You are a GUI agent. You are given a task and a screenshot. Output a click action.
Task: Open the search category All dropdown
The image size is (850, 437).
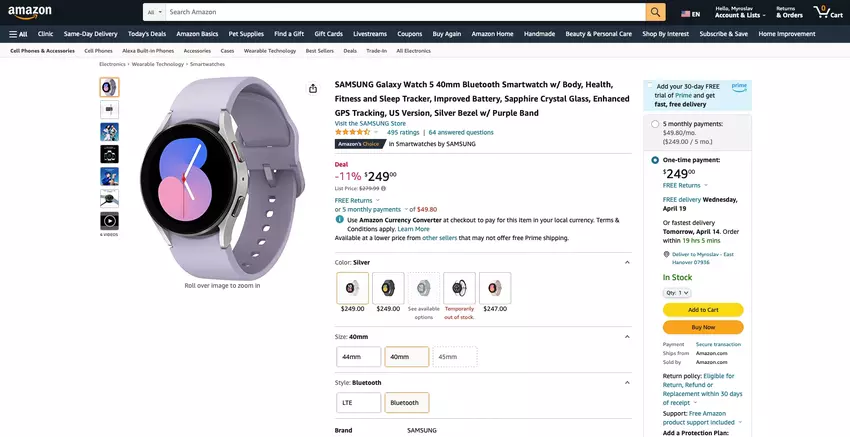click(153, 12)
